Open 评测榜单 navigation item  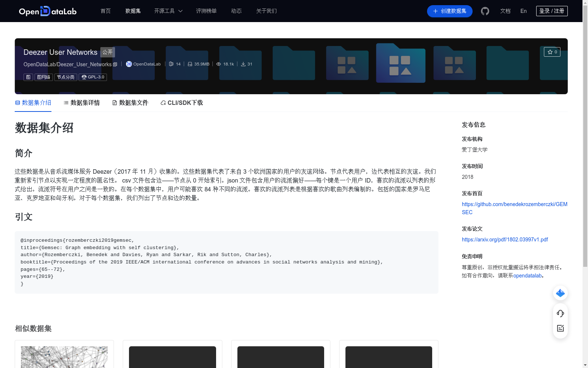tap(206, 11)
